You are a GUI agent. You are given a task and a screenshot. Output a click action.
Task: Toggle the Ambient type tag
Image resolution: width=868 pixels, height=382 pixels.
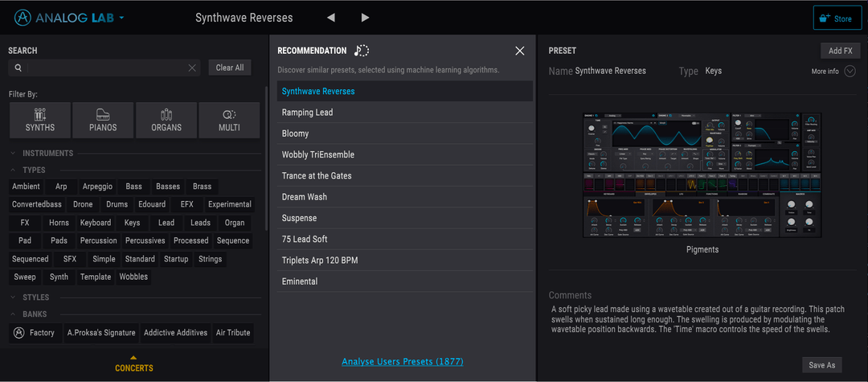click(26, 187)
